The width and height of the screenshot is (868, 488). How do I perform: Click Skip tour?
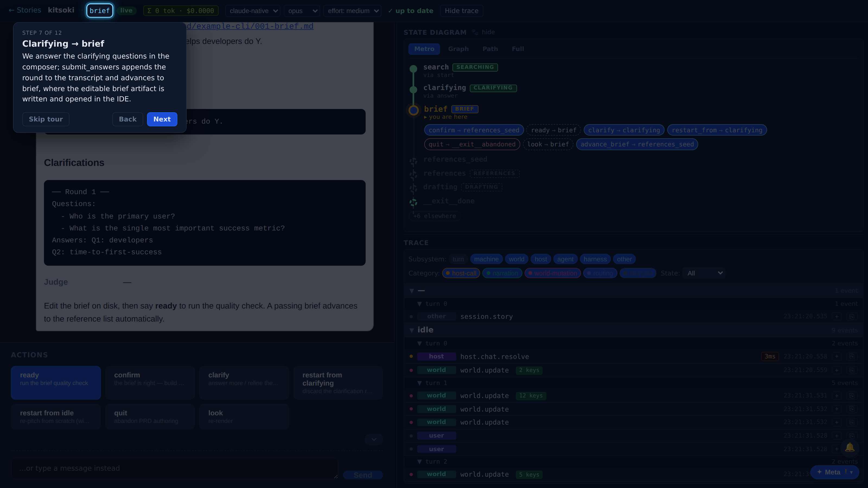(46, 119)
